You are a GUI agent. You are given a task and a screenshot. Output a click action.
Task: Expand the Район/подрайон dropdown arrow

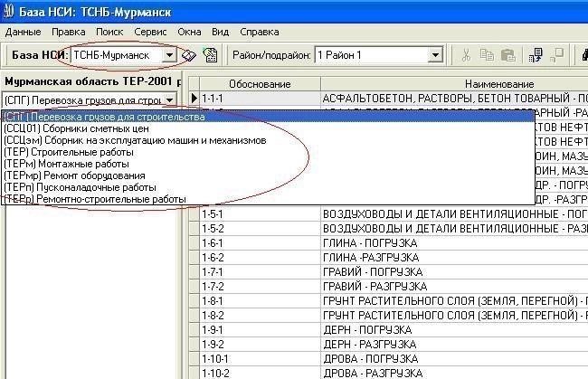pos(435,55)
